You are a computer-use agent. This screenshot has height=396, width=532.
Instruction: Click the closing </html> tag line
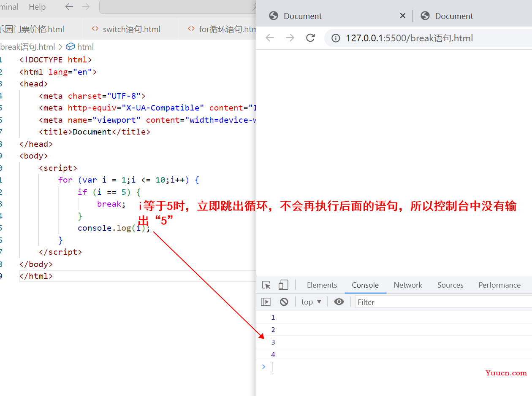click(36, 276)
